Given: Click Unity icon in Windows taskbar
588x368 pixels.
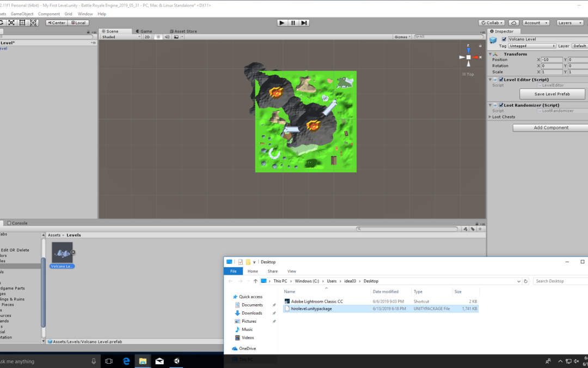Looking at the screenshot, I should click(176, 361).
